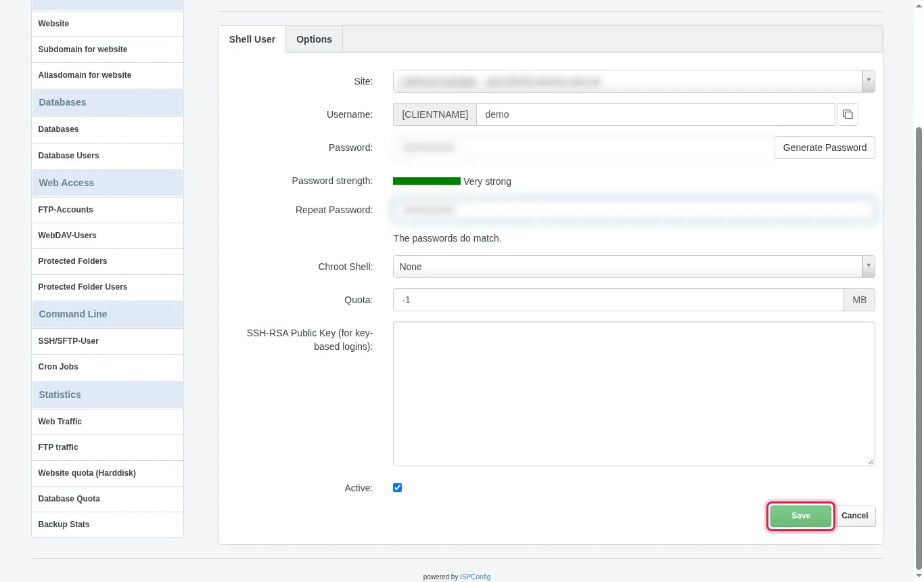View Web Traffic statistics
Image resolution: width=924 pixels, height=582 pixels.
pos(108,422)
